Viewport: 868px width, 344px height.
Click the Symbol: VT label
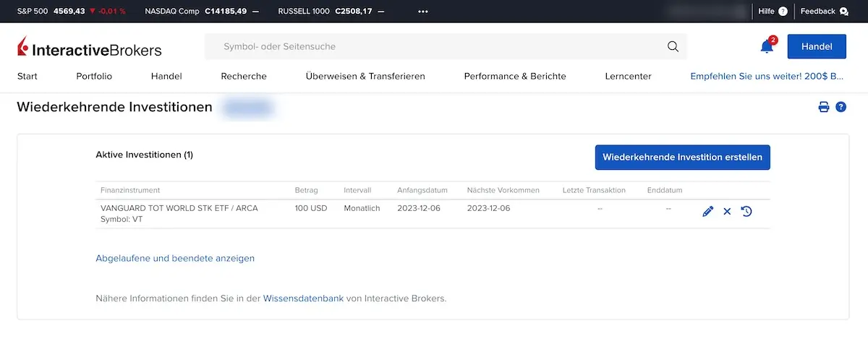click(x=122, y=219)
